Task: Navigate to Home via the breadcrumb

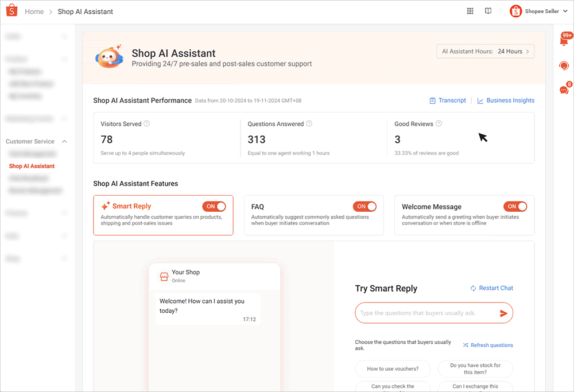Action: pos(34,11)
